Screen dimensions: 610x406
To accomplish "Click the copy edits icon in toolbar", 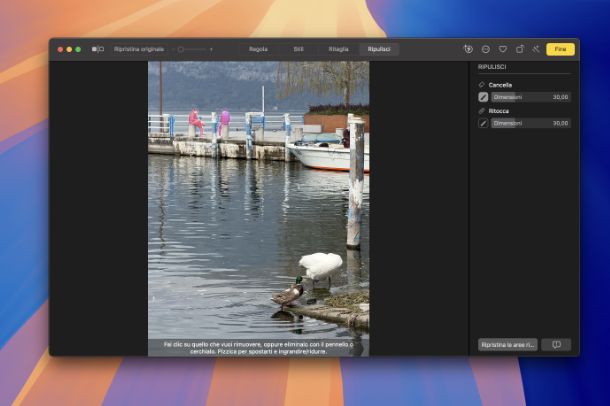I will point(468,49).
